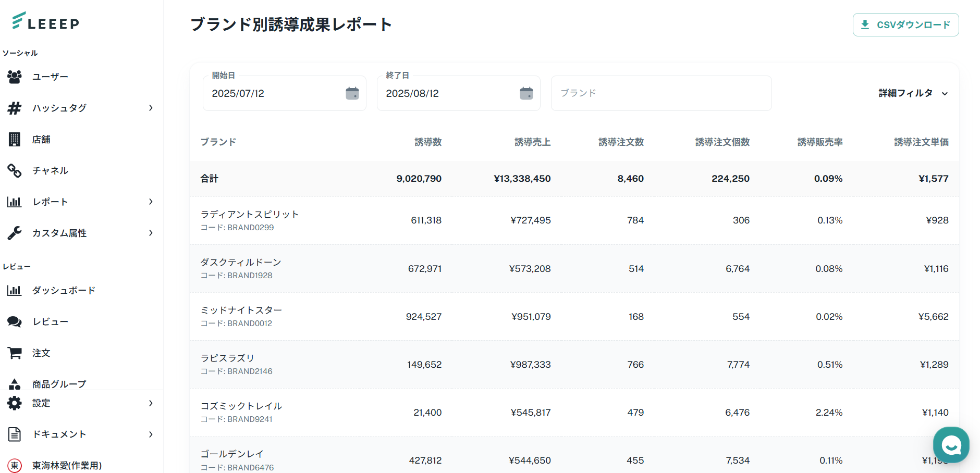The width and height of the screenshot is (980, 473).
Task: Click the 注文 shopping cart icon
Action: (x=15, y=353)
